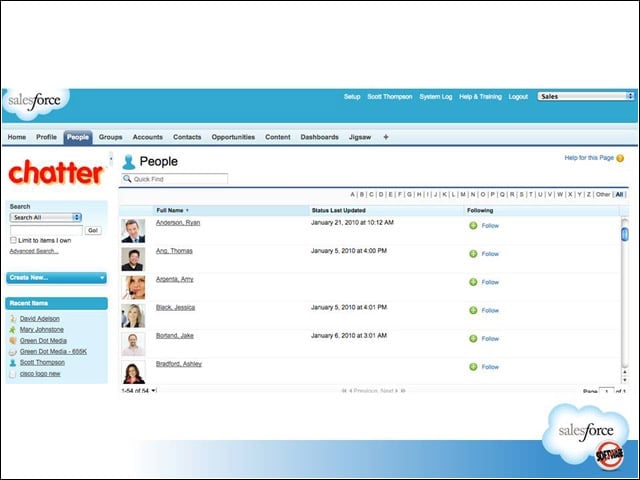640x480 pixels.
Task: Select the People tab
Action: click(78, 137)
